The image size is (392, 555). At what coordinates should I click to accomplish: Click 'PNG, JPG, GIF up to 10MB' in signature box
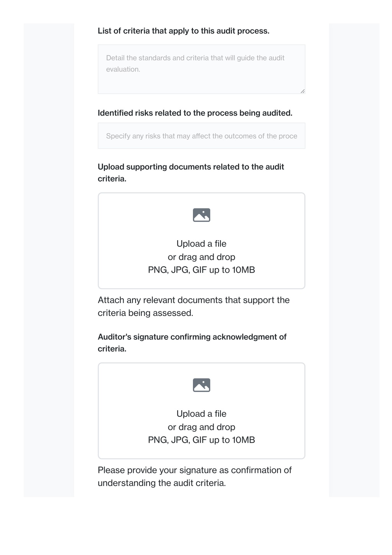click(x=201, y=440)
